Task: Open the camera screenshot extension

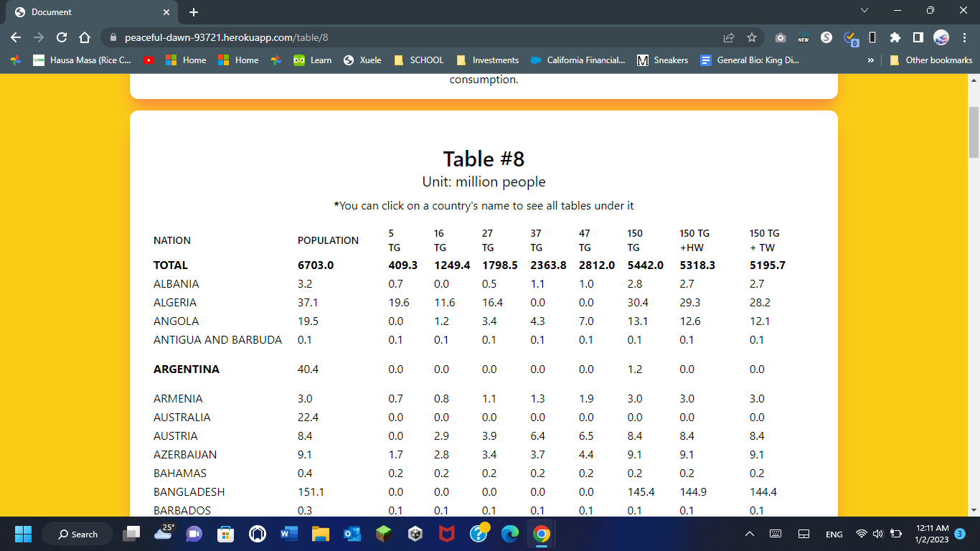Action: coord(781,37)
